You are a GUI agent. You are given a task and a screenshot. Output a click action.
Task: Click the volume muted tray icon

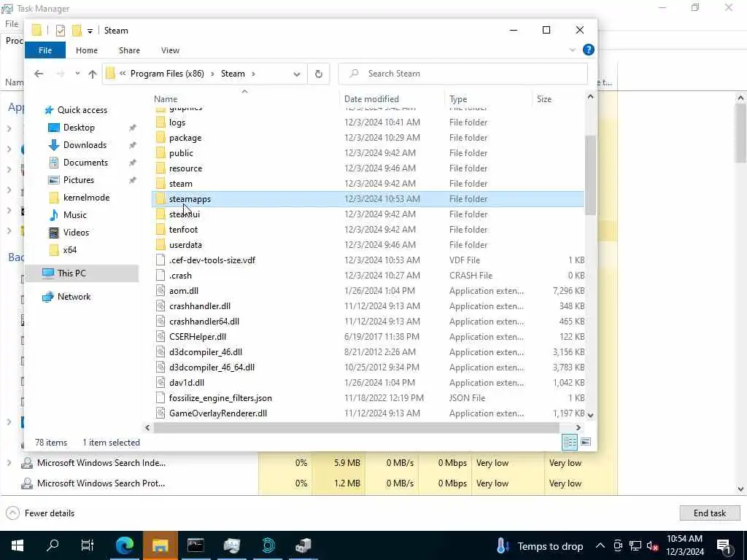pos(653,545)
